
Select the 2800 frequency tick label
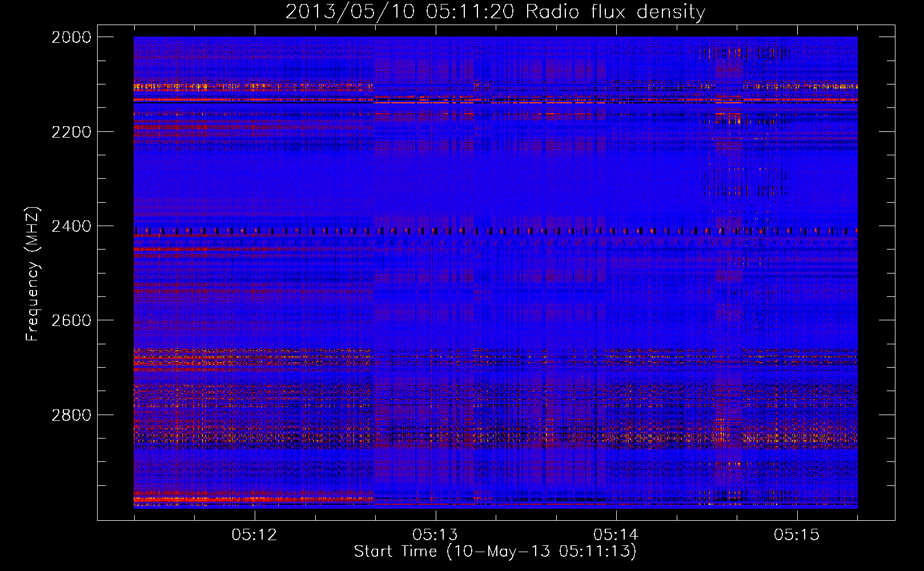[x=71, y=415]
